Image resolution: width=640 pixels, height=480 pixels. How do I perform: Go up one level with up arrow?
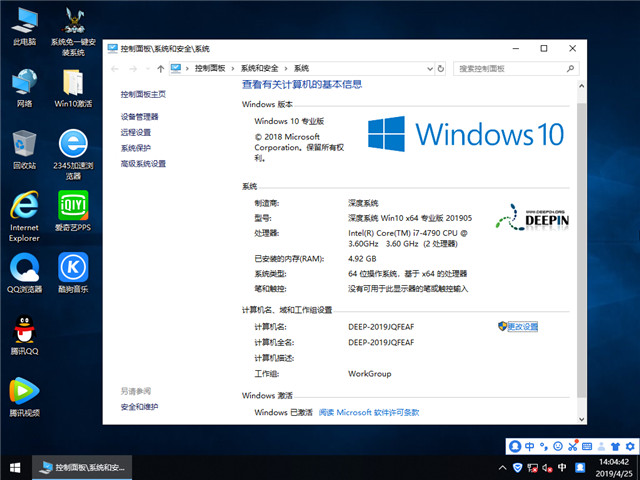(160, 69)
